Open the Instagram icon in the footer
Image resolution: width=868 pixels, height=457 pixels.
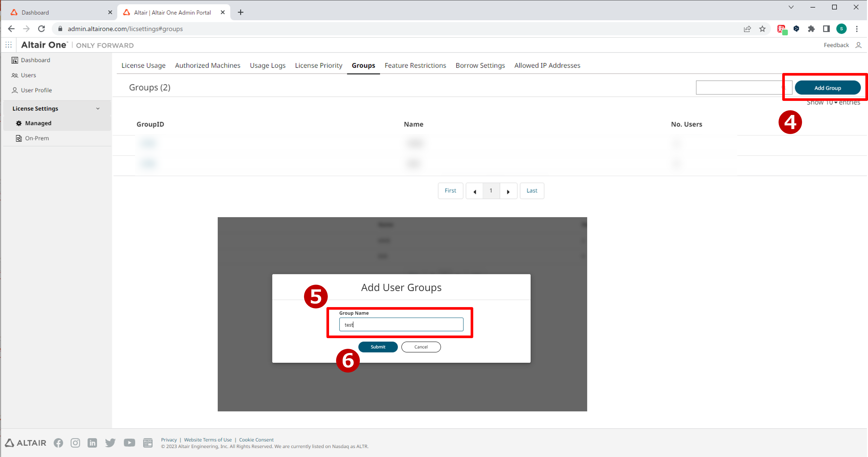[x=75, y=442]
